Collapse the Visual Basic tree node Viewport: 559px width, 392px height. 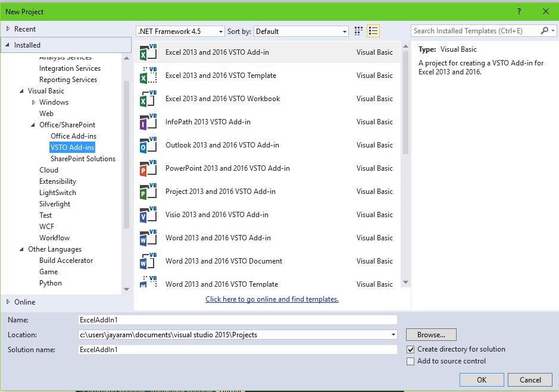coord(21,91)
